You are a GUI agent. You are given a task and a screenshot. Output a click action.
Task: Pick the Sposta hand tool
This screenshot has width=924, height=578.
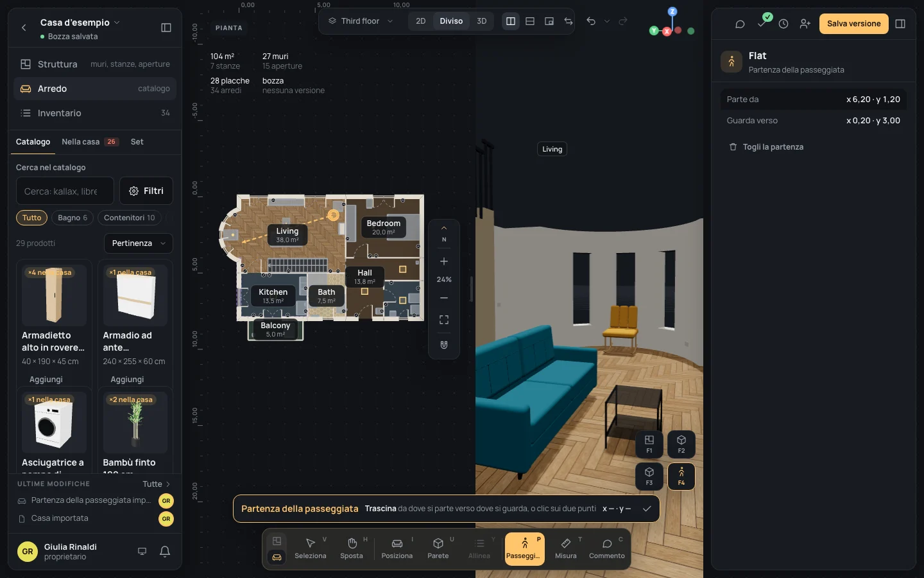[x=352, y=548]
